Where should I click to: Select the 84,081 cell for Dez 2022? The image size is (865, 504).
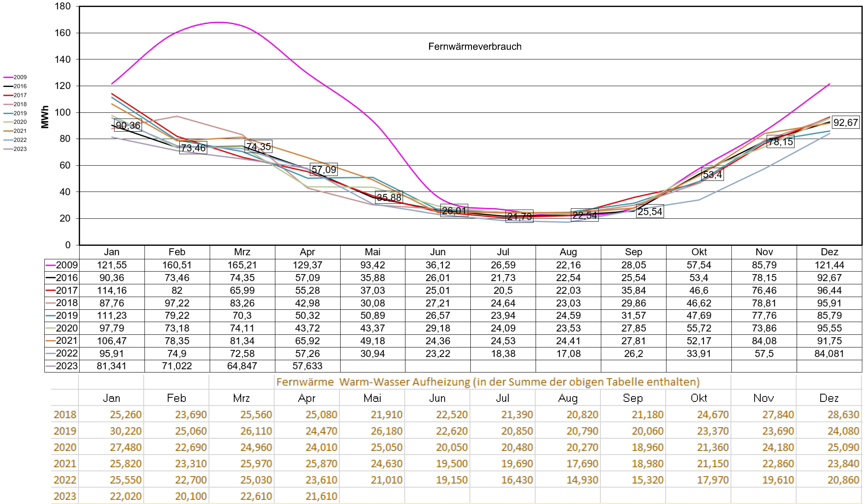coord(829,354)
